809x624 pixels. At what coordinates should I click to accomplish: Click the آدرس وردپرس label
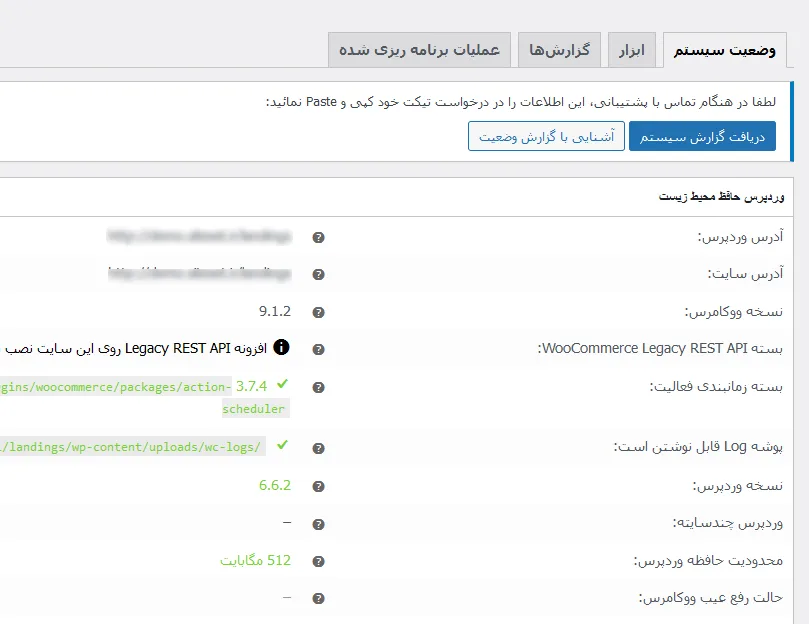point(740,236)
